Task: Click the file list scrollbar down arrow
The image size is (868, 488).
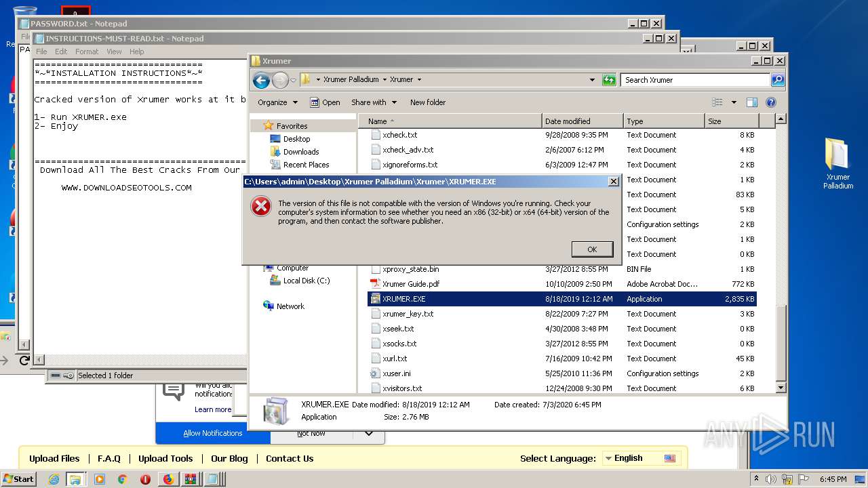Action: (x=781, y=388)
